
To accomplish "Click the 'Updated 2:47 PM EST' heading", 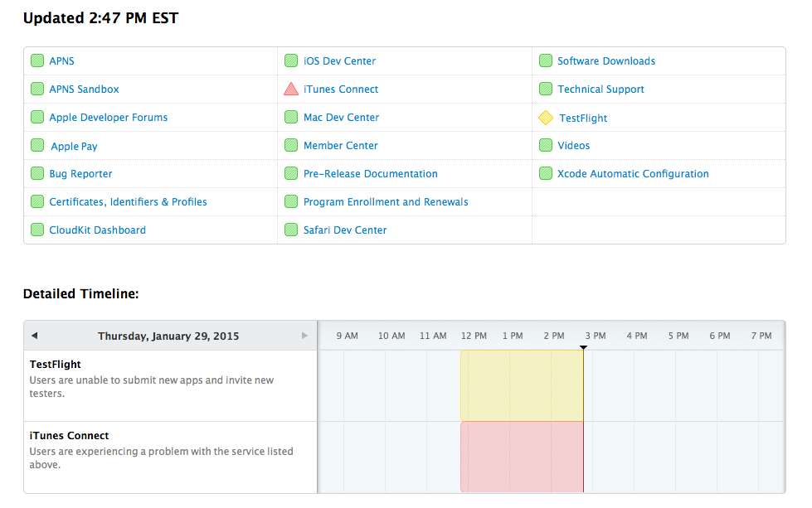I will 101,18.
